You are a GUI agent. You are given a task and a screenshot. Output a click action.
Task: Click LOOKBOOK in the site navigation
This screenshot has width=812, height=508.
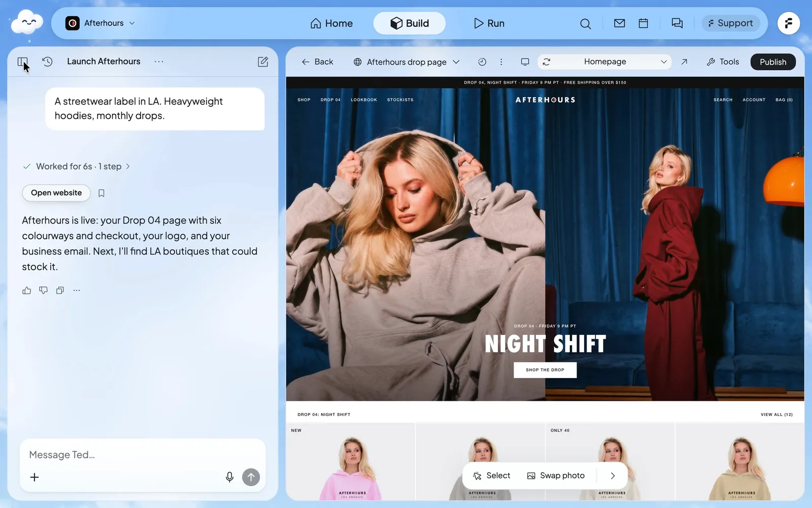(364, 100)
